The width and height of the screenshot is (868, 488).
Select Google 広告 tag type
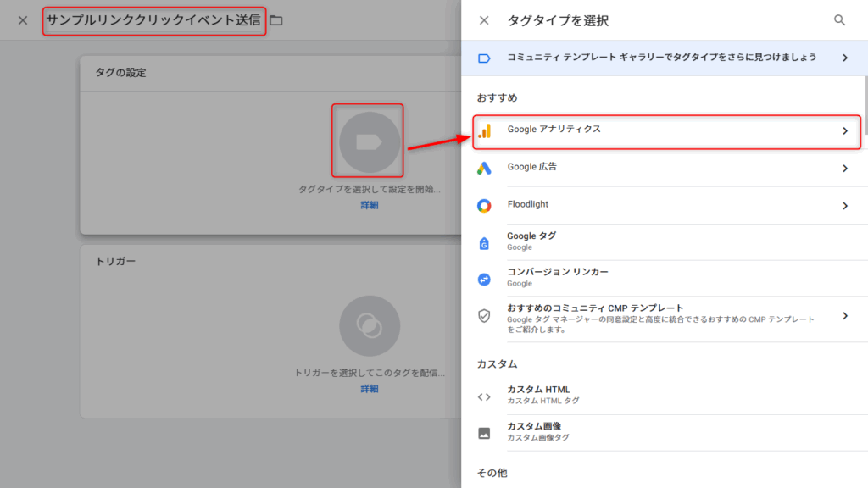coord(665,169)
